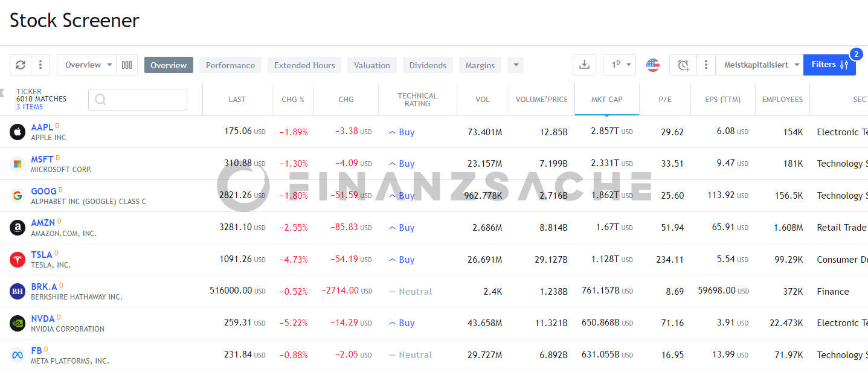Click into the ticker search field

tap(138, 100)
